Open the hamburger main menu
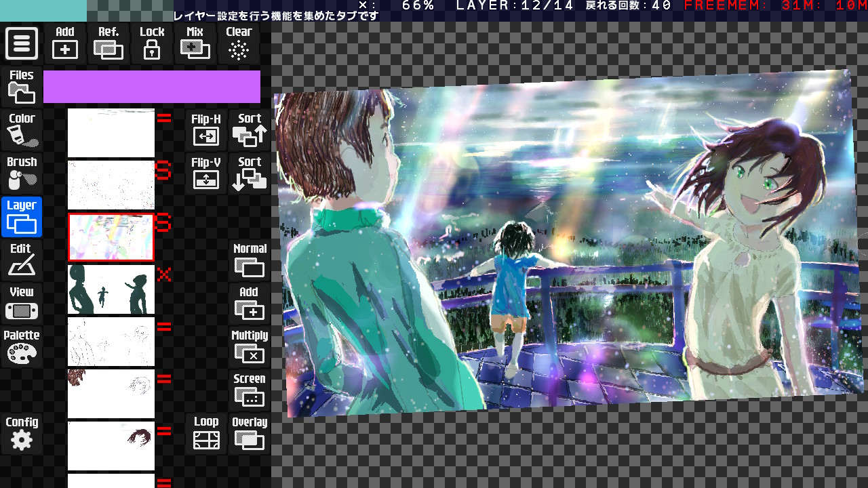Image resolution: width=868 pixels, height=488 pixels. pos(22,43)
